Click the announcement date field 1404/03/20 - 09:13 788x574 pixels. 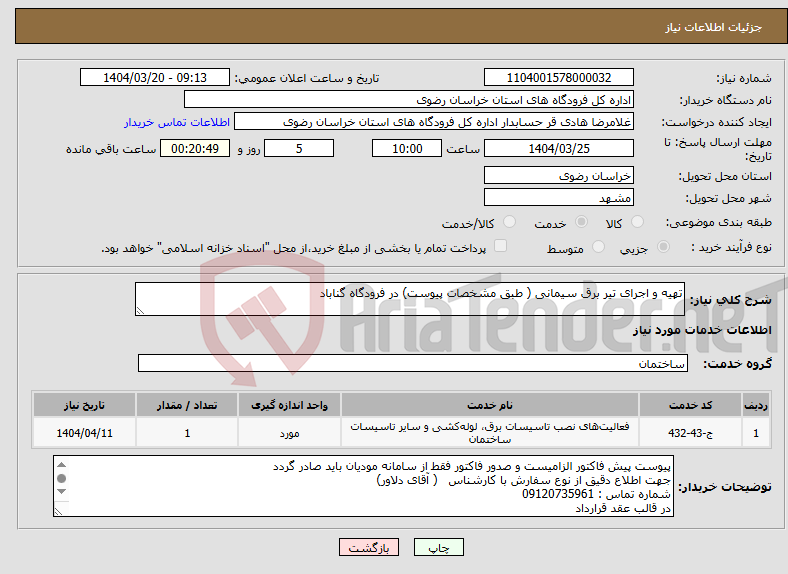155,77
